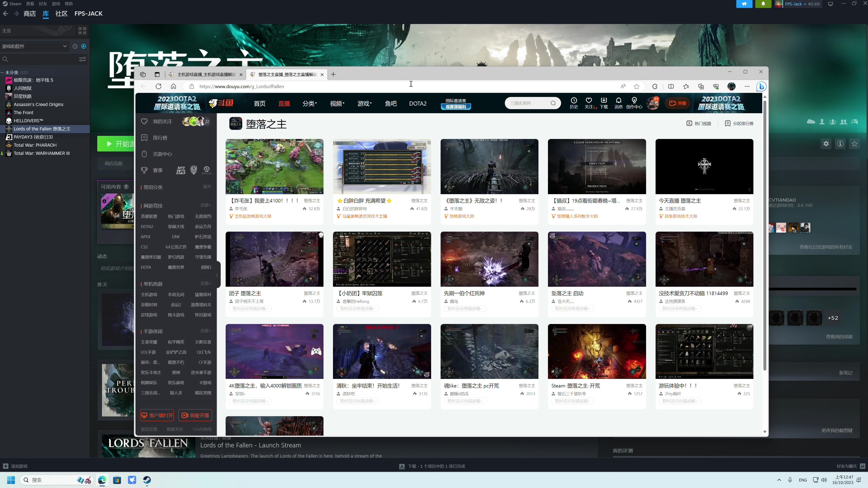Click the Windows taskbar search box
The width and height of the screenshot is (868, 488).
57,480
